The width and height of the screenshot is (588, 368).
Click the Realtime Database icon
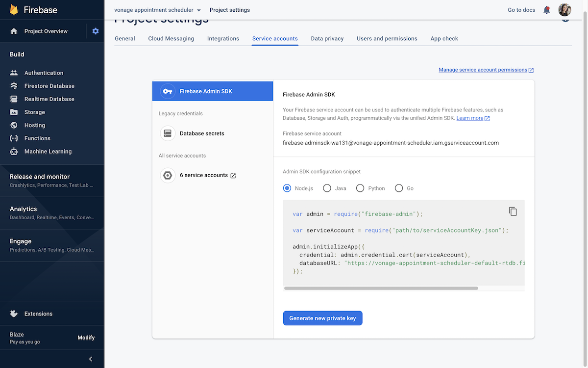[x=14, y=99]
